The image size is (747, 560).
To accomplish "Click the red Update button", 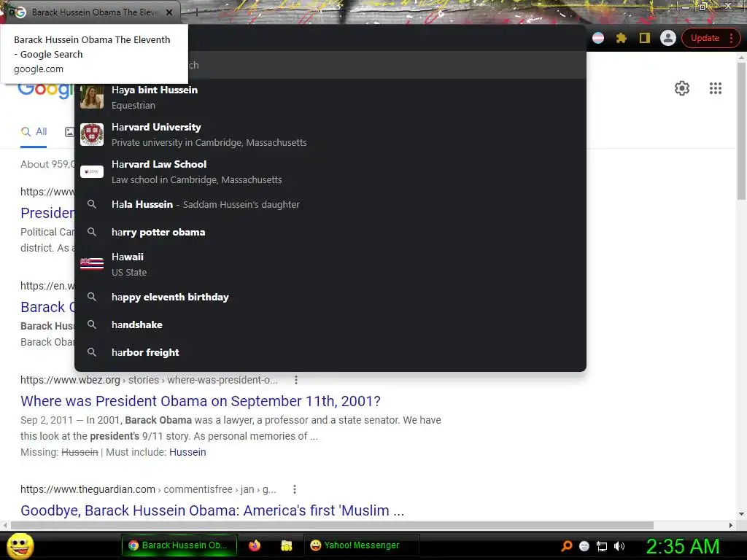I will (x=705, y=38).
